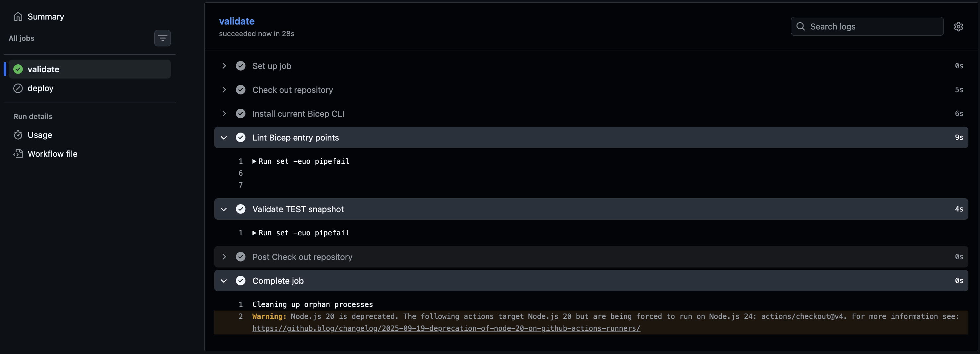
Task: Open the Workflow file page
Action: click(52, 154)
